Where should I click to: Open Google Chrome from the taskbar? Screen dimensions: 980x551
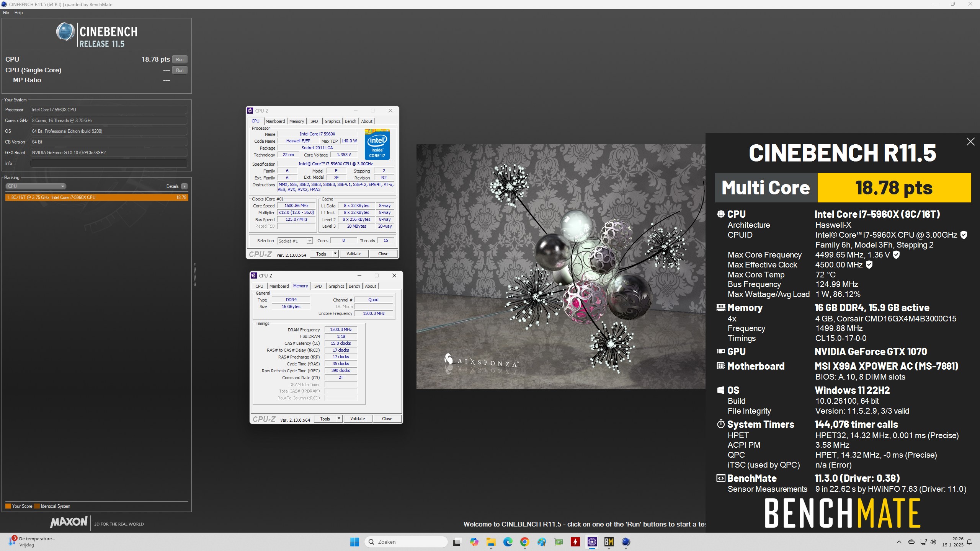coord(524,542)
